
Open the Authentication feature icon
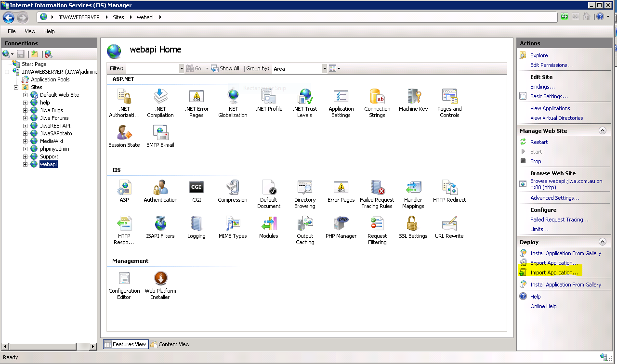click(x=160, y=189)
